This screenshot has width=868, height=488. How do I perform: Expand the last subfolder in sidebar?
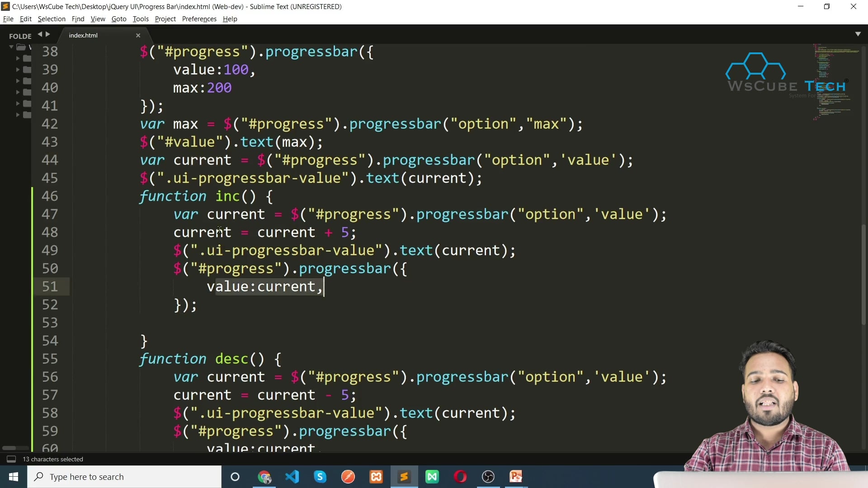click(18, 115)
